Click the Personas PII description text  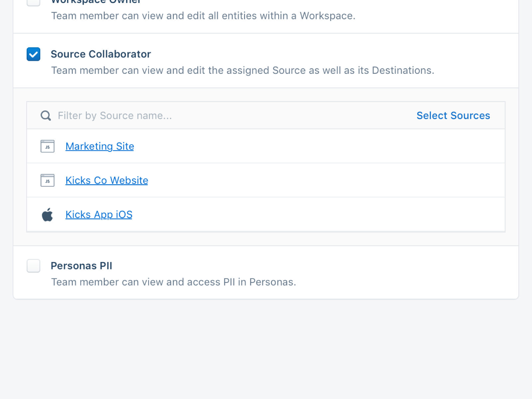tap(173, 282)
